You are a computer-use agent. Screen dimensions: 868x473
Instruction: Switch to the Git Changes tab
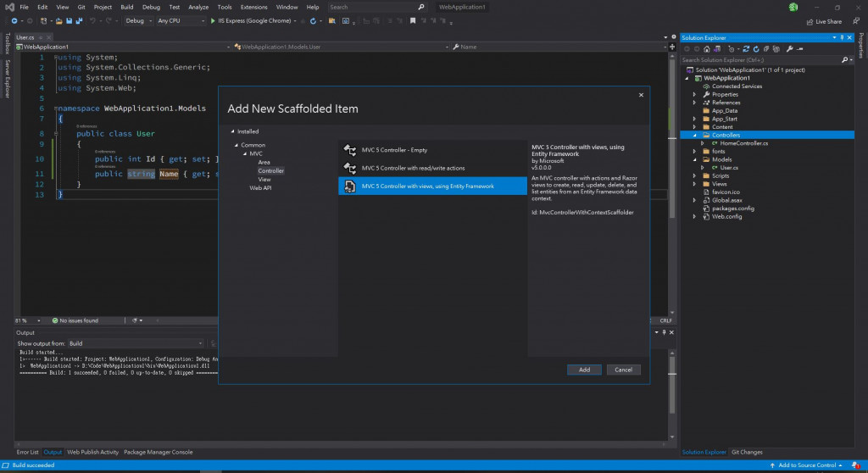point(747,453)
